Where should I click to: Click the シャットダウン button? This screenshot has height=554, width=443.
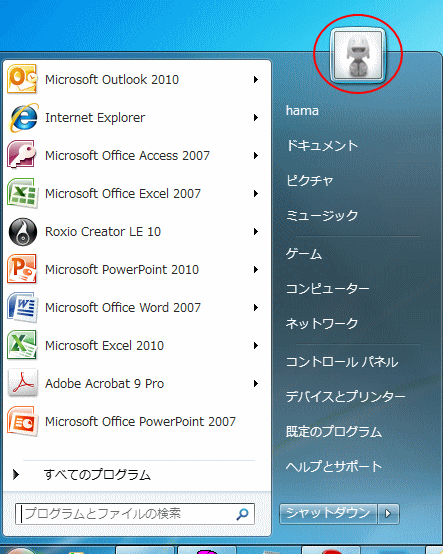point(328,513)
